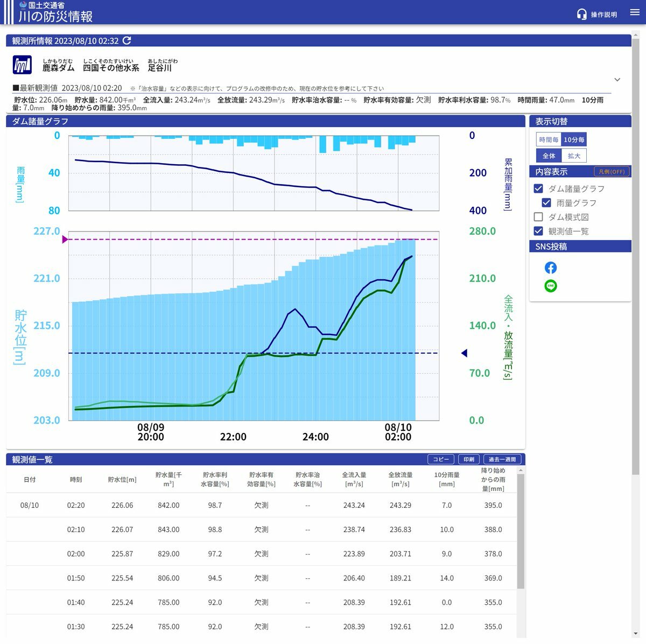Select the 10分毎 interval tab

tap(574, 139)
